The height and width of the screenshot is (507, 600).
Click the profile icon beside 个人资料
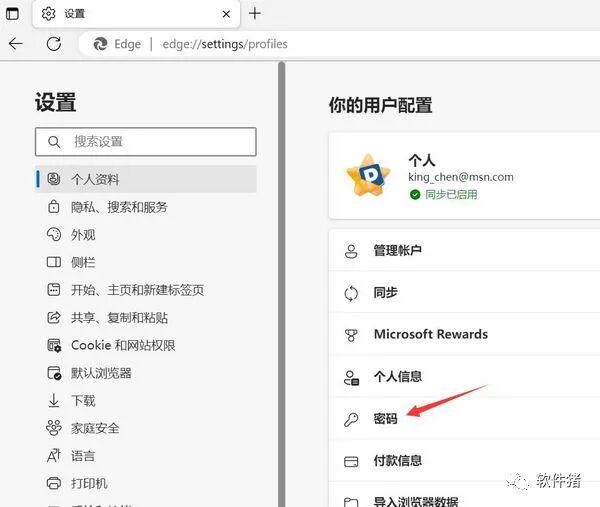(54, 179)
